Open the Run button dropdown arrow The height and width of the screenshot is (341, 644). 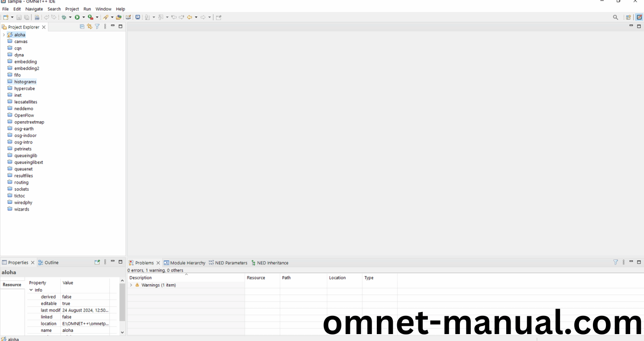(x=84, y=17)
